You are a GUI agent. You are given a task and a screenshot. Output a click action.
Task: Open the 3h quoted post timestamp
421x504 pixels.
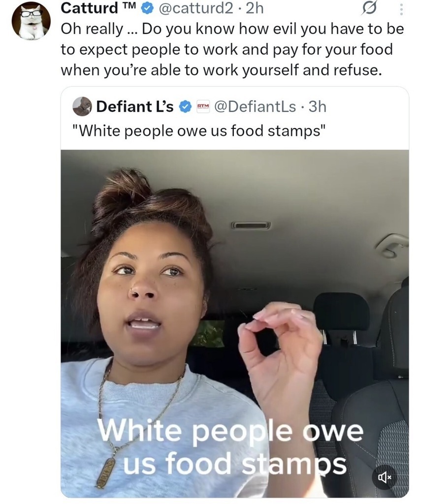(x=318, y=106)
